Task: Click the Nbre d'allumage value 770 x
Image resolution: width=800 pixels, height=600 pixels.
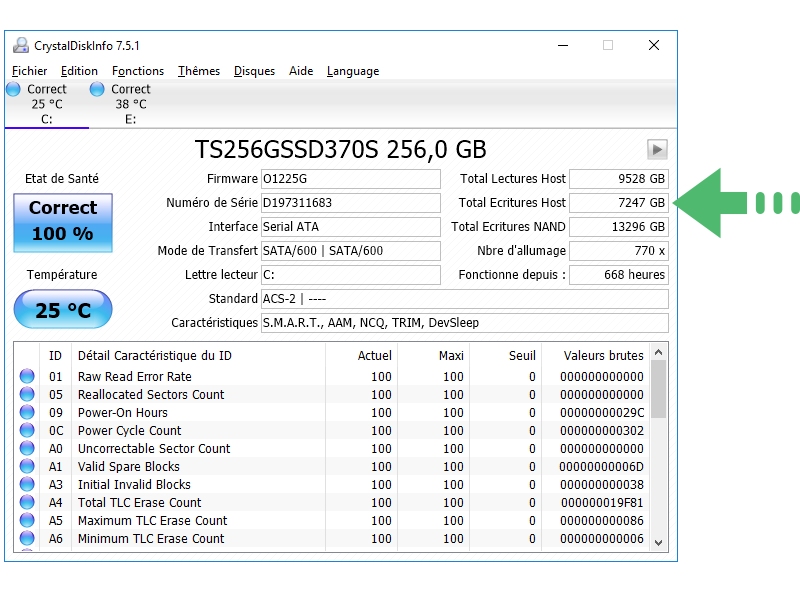Action: pyautogui.click(x=619, y=251)
